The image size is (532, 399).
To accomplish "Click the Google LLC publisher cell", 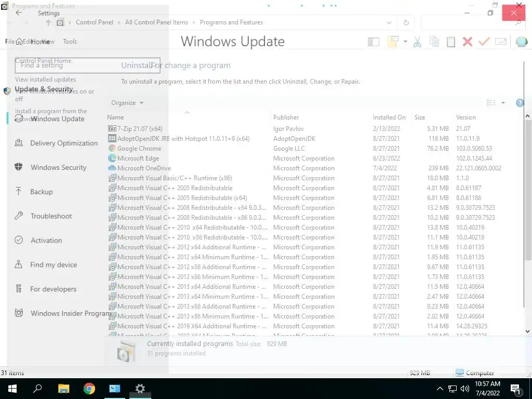I will pyautogui.click(x=289, y=148).
